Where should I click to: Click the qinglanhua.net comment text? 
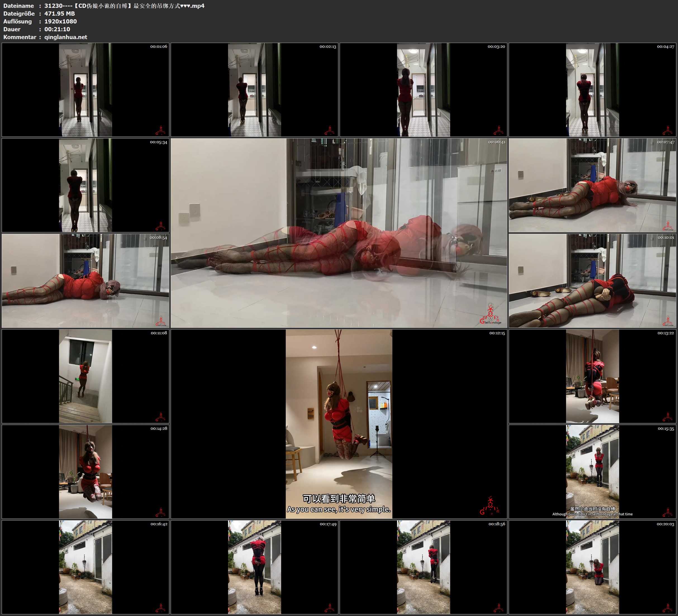(66, 37)
